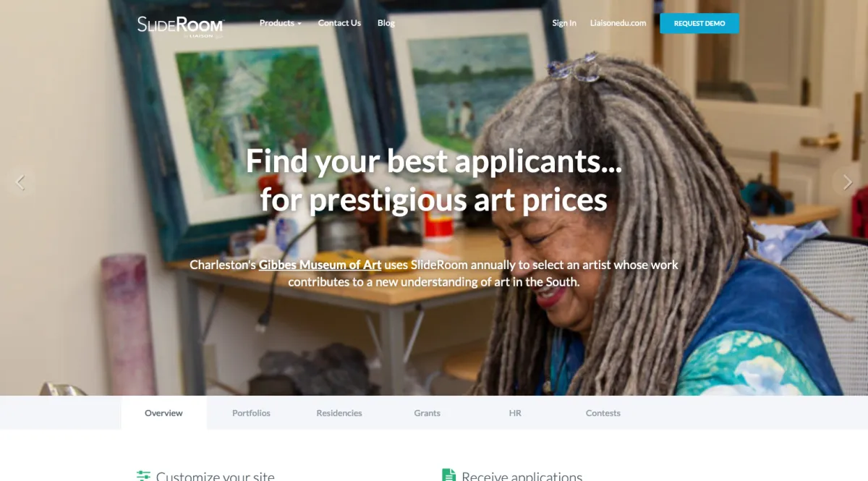Click the Customize your site heading
868x481 pixels.
pos(216,476)
